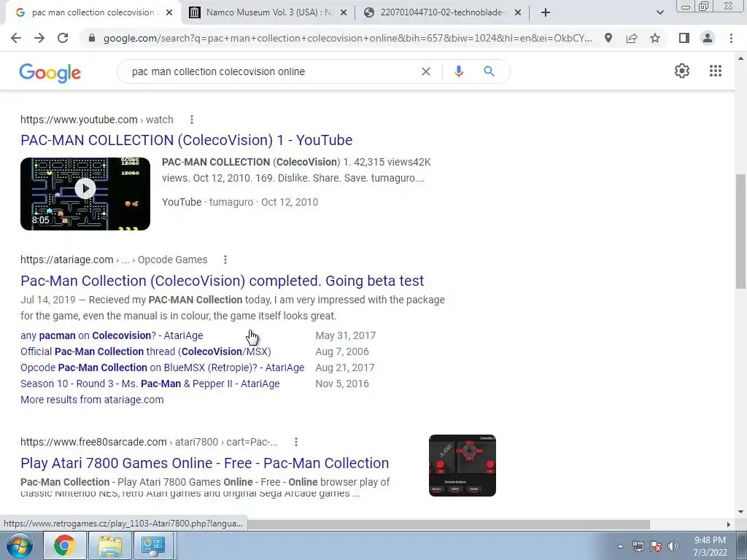Image resolution: width=747 pixels, height=560 pixels.
Task: Open any pacman on Colecovision AtariAge link
Action: 112,335
